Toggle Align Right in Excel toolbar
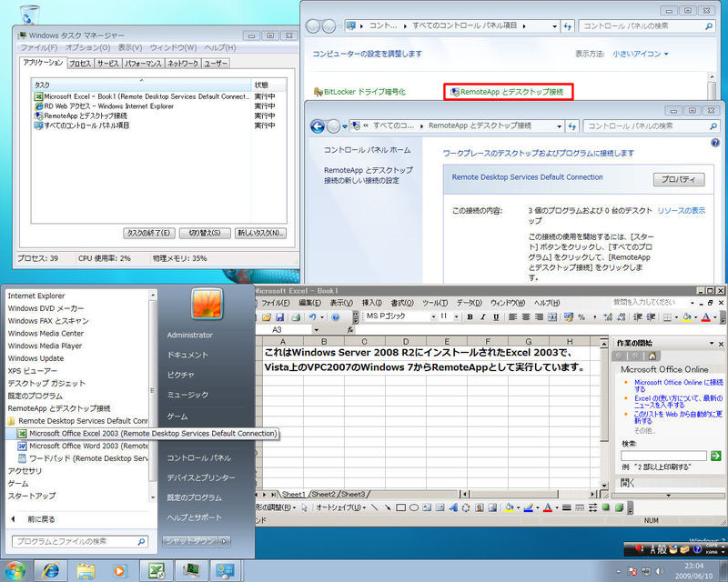The height and width of the screenshot is (582, 728). 539,317
